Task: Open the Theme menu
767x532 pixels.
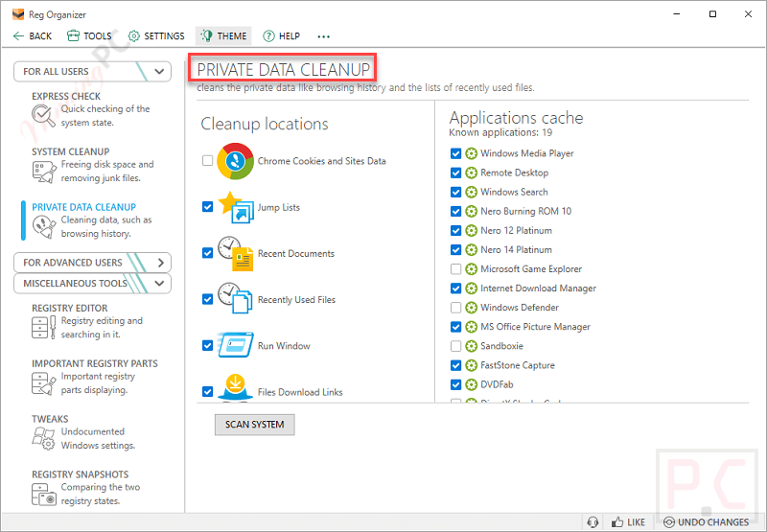Action: (x=223, y=36)
